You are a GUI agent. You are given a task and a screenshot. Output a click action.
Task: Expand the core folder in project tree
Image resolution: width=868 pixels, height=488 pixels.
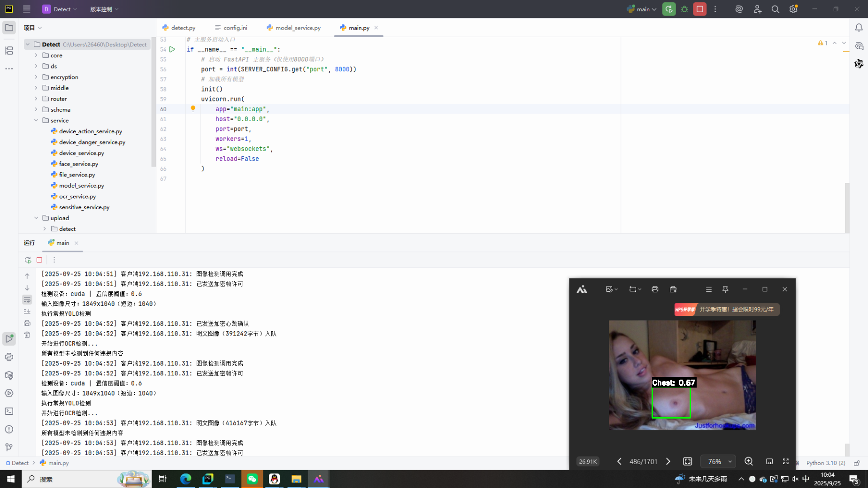(36, 55)
